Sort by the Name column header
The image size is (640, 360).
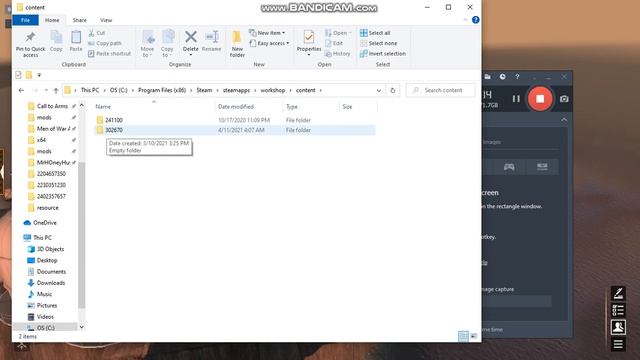(x=153, y=107)
